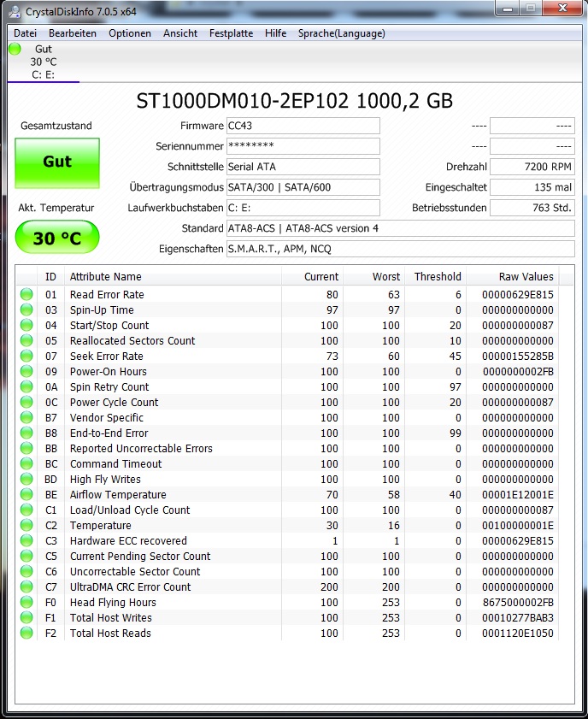Screen dimensions: 588x719
Task: Click green status icon for Uncorrectable Sector Count
Action: [26, 571]
